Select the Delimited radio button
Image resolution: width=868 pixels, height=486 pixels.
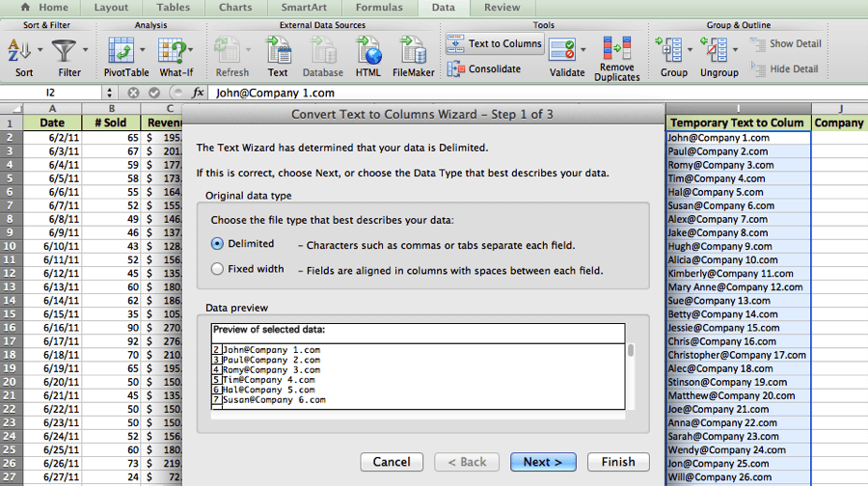pyautogui.click(x=218, y=244)
